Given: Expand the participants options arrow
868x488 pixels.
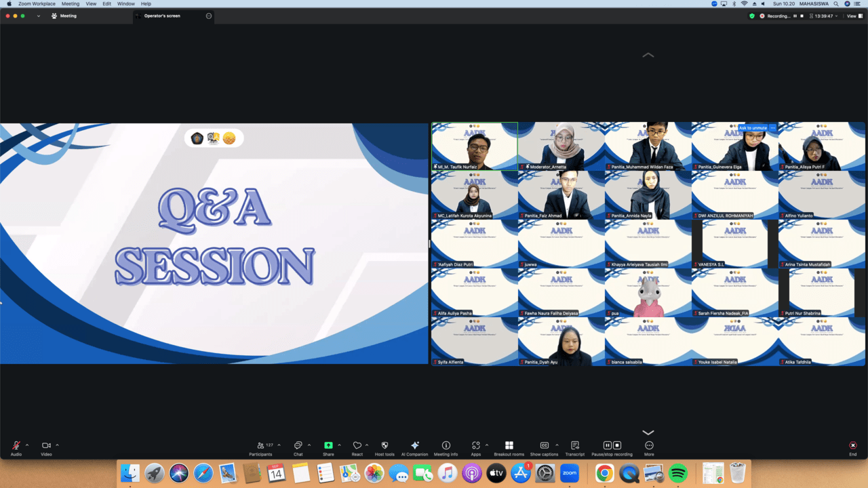Looking at the screenshot, I should pyautogui.click(x=279, y=445).
